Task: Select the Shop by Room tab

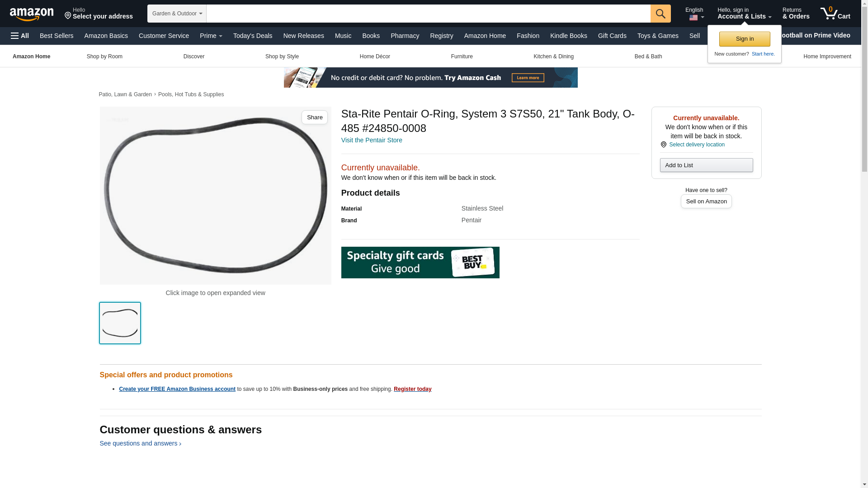Action: coord(104,56)
